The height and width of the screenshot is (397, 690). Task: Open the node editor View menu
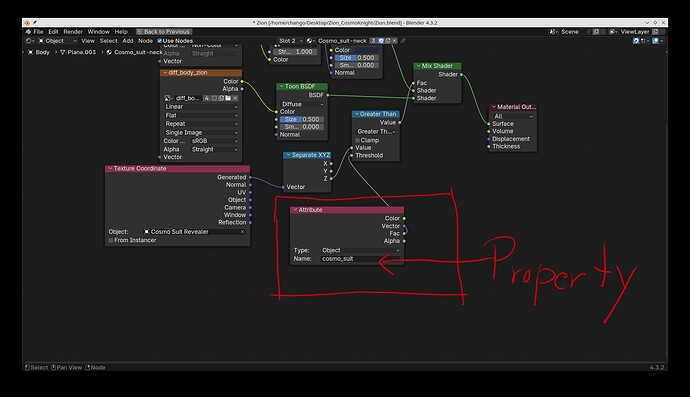[88, 40]
